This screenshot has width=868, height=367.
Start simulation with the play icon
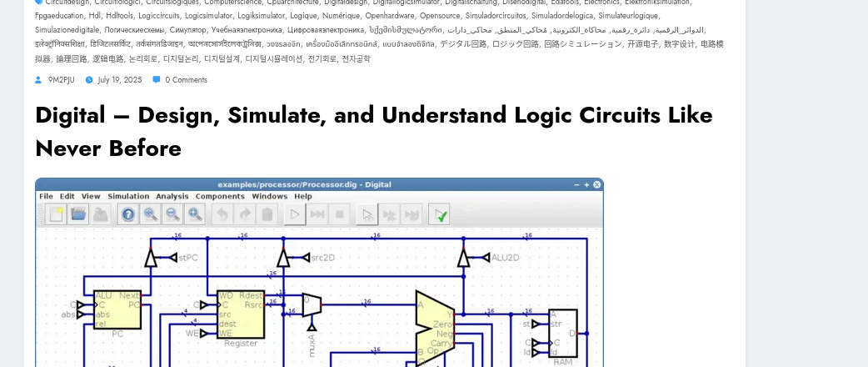point(295,214)
